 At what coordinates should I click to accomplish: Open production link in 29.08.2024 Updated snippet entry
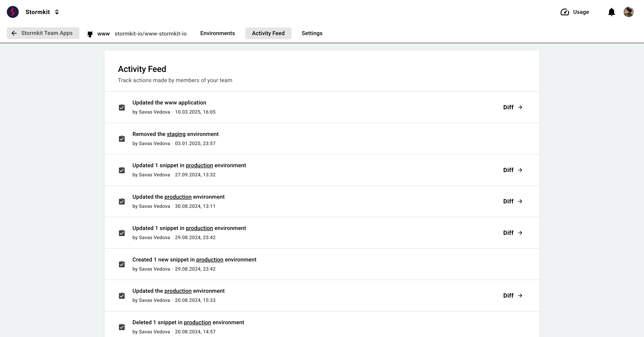(199, 228)
